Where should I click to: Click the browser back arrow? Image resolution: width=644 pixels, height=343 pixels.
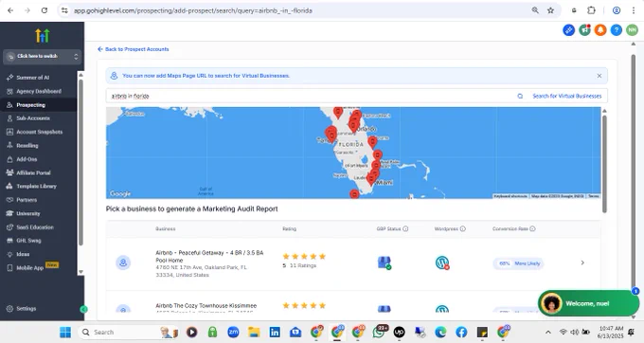[10, 10]
